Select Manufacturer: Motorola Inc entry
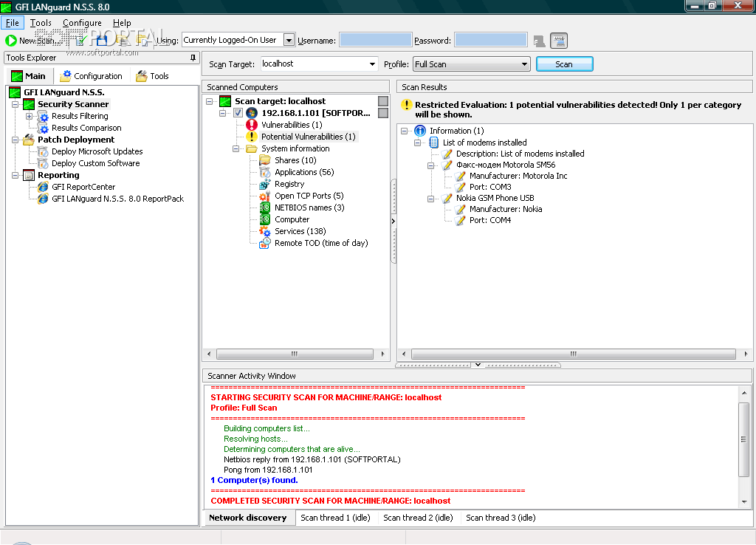Viewport: 756px width, 545px height. point(518,176)
